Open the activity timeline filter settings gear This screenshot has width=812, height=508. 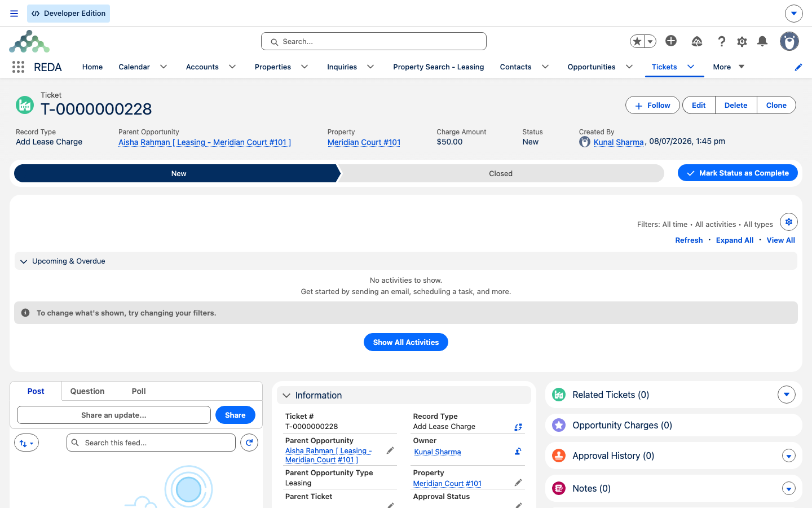coord(789,222)
